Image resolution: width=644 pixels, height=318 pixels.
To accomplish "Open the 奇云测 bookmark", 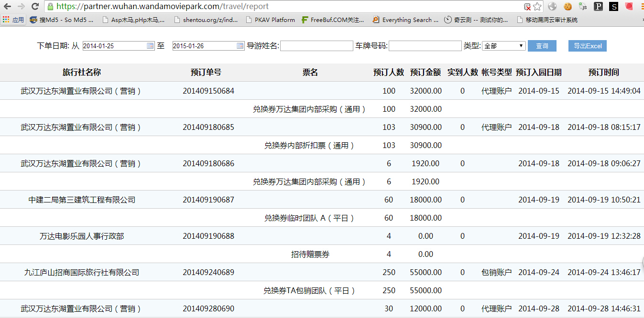I will 476,20.
